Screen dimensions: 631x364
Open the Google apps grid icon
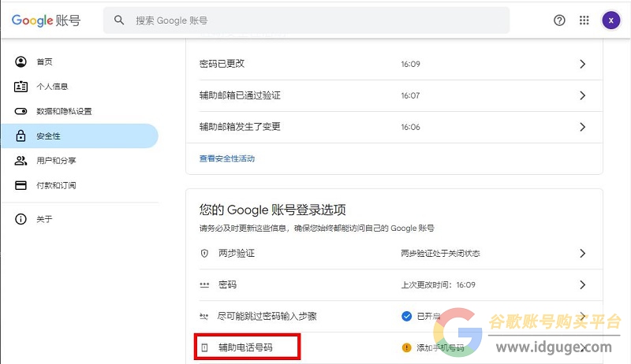point(584,20)
